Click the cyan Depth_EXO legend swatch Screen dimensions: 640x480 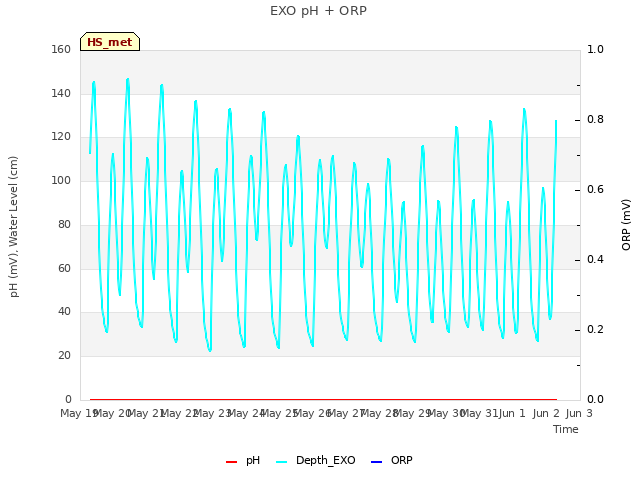click(282, 462)
